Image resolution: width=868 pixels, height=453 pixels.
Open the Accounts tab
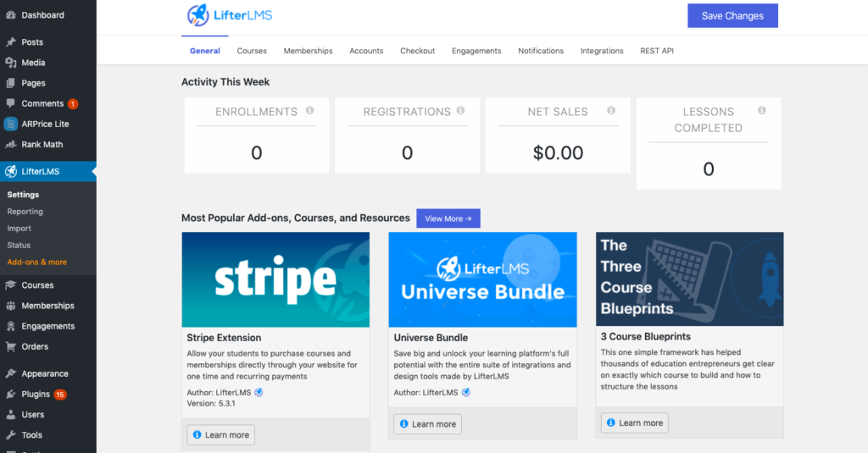pyautogui.click(x=366, y=51)
